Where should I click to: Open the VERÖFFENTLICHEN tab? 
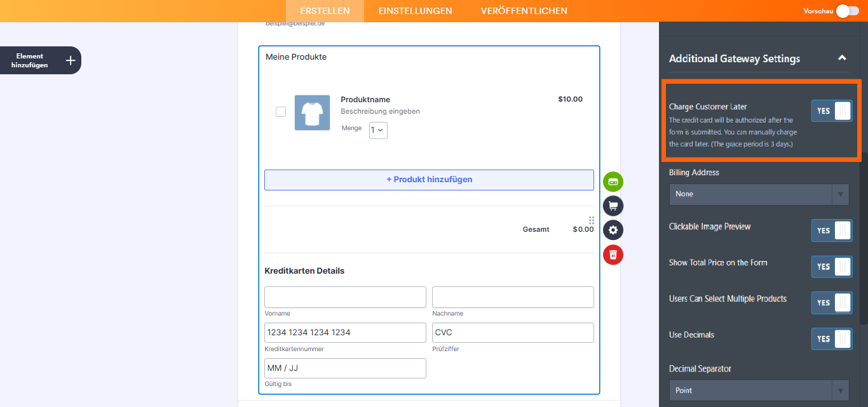(524, 11)
